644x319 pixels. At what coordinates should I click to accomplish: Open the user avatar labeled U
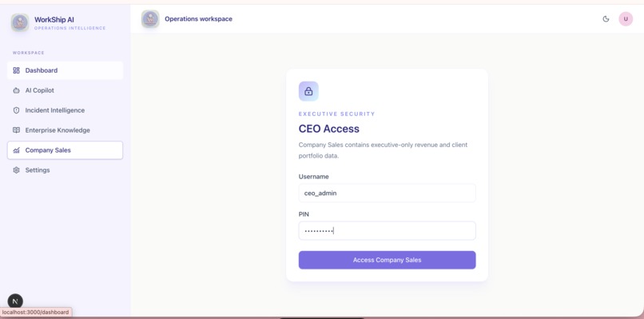(x=626, y=19)
